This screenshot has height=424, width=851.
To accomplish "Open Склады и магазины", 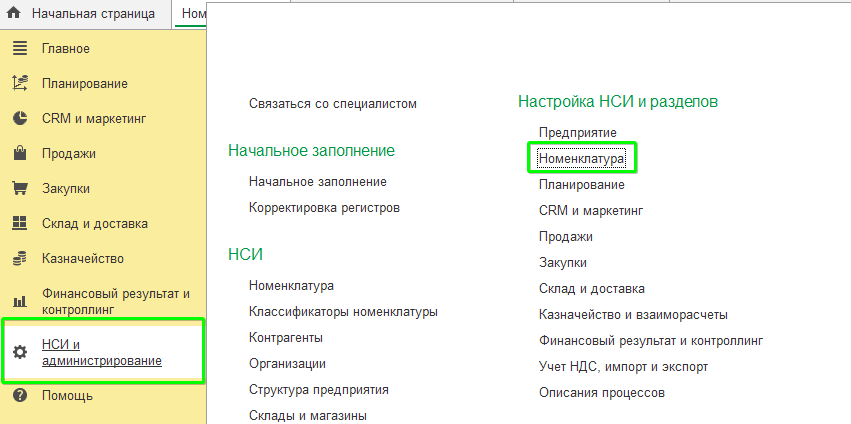I will point(308,415).
